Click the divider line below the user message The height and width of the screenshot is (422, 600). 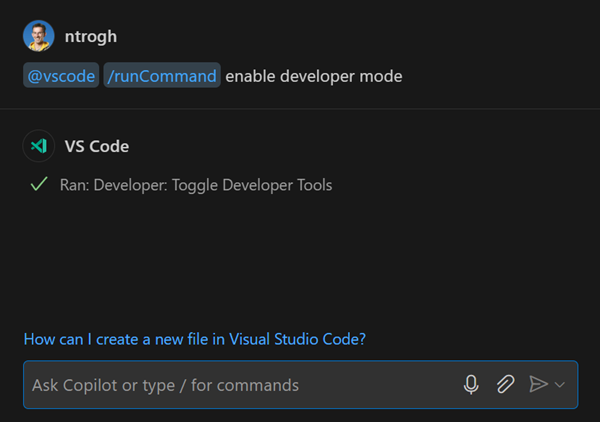coord(300,108)
